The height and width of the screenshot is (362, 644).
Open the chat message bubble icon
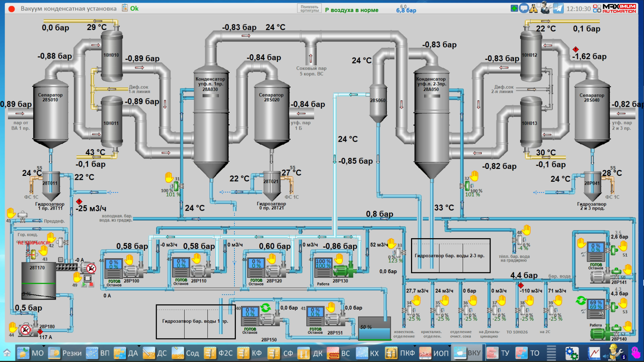(x=524, y=8)
